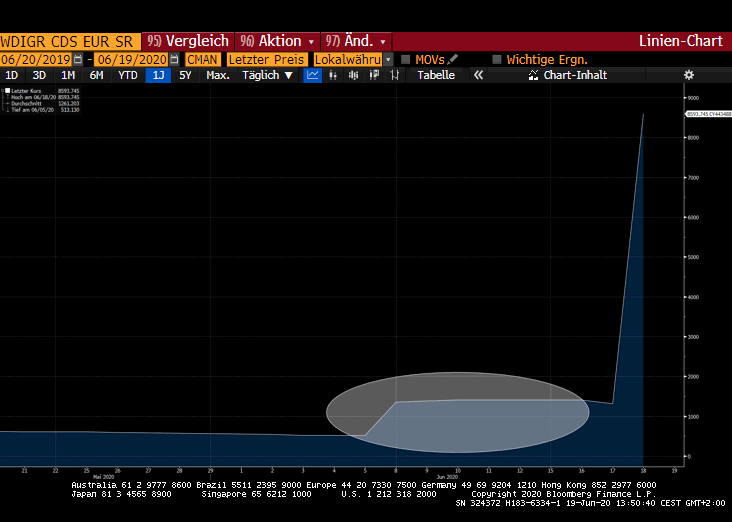
Task: Switch to the YTD range tab
Action: (127, 75)
